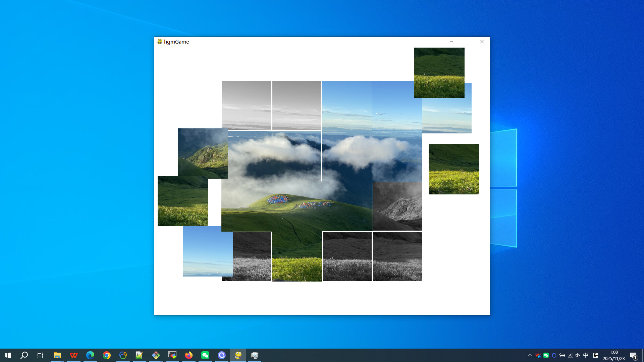Select the blue sky puzzle piece at bottom left
Image resolution: width=644 pixels, height=362 pixels.
[208, 252]
